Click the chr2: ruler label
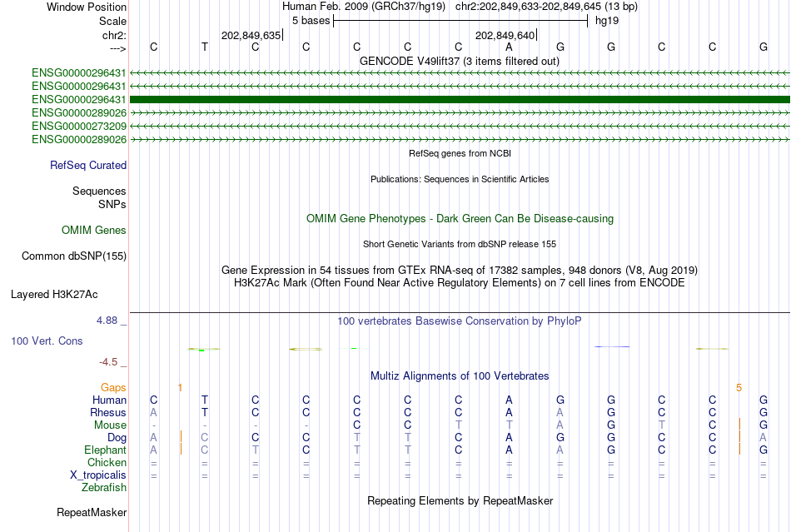Viewport: 791px width, 532px height. 114,35
